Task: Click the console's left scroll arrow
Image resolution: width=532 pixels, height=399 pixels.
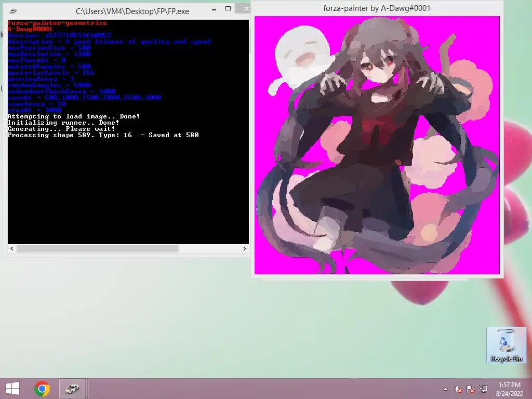Action: coord(12,249)
